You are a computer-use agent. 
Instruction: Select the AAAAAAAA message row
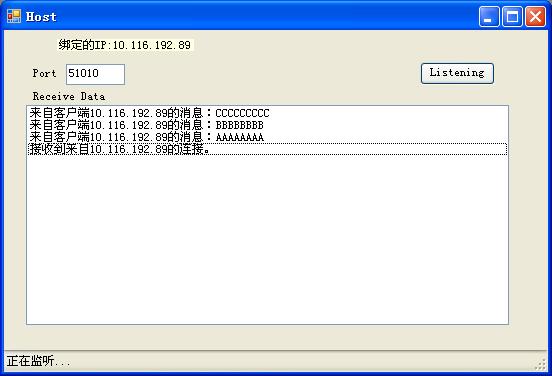[x=268, y=137]
